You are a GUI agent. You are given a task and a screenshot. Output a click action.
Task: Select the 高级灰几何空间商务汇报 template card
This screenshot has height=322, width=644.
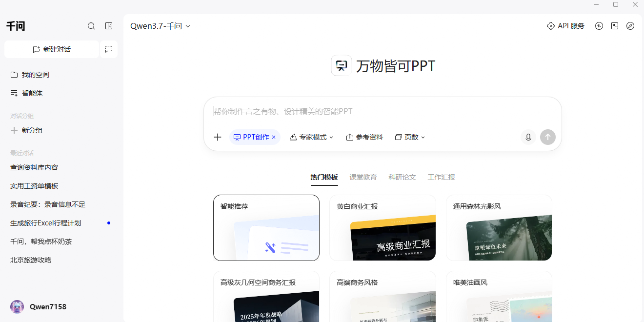(x=266, y=297)
